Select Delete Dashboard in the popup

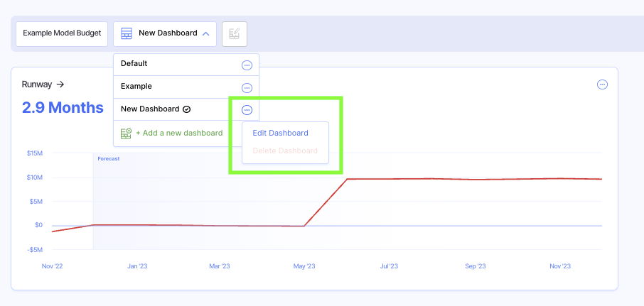[285, 151]
